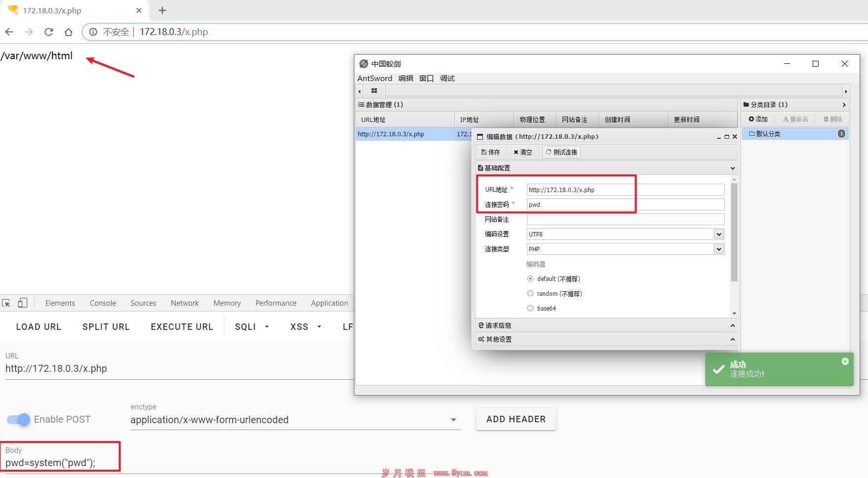Screen dimensions: 868x478
Task: Focus the 连接密码 input field
Action: [x=625, y=205]
